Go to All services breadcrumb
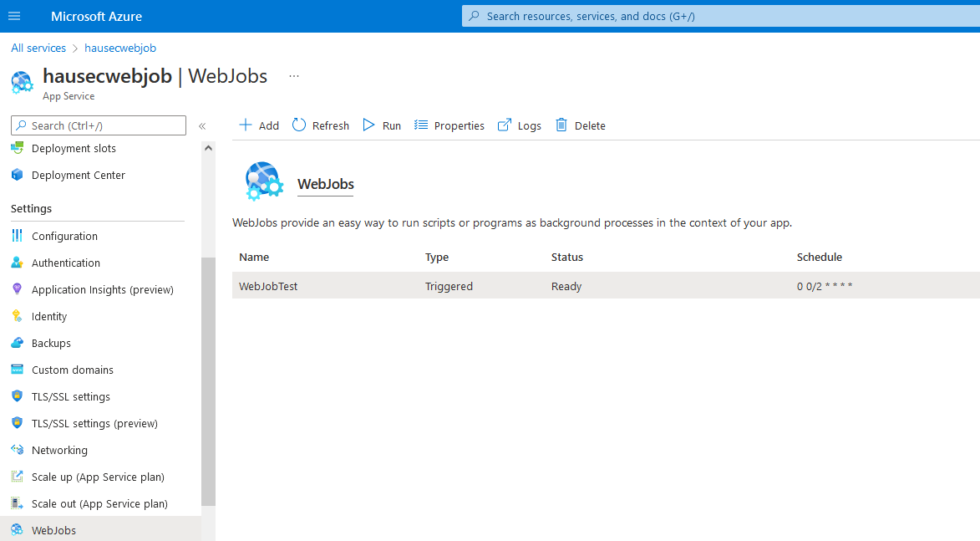Screen dimensions: 980x541 tap(38, 48)
